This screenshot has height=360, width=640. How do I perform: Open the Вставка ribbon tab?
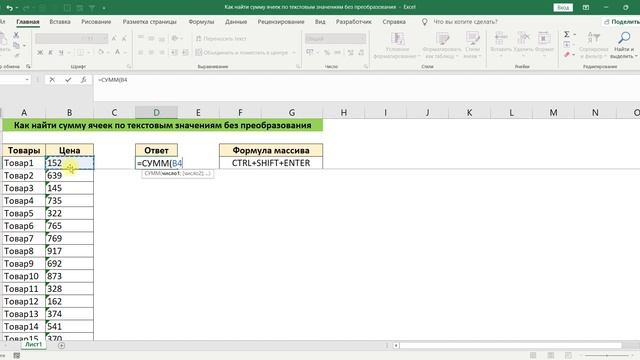click(x=60, y=22)
